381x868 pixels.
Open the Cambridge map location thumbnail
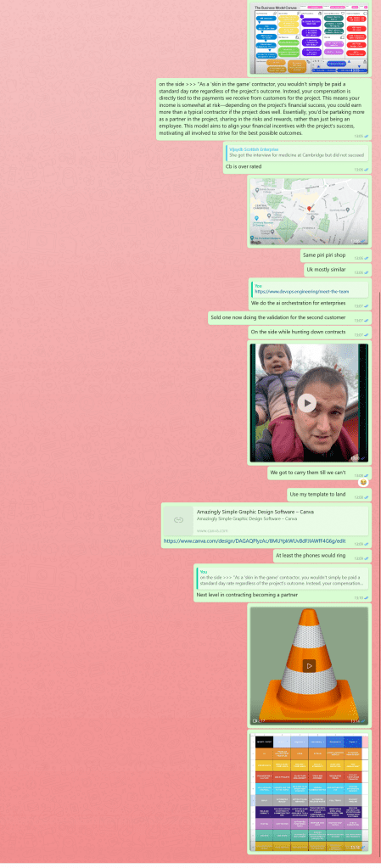(x=309, y=211)
